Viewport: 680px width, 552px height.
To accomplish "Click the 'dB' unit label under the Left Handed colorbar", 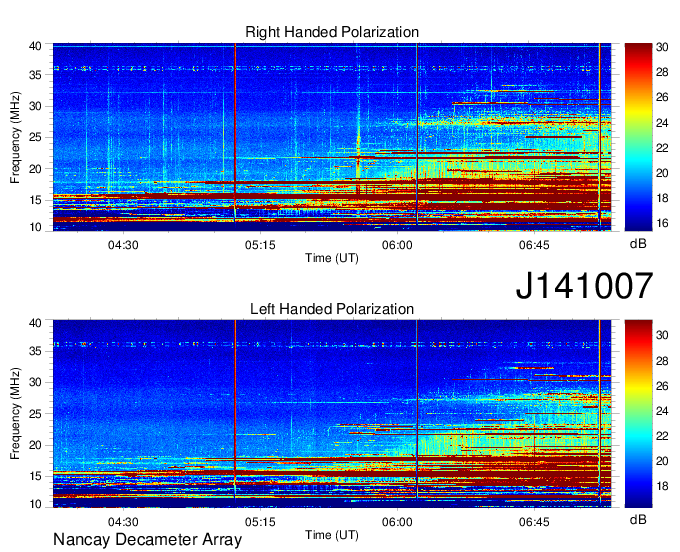I will 638,519.
